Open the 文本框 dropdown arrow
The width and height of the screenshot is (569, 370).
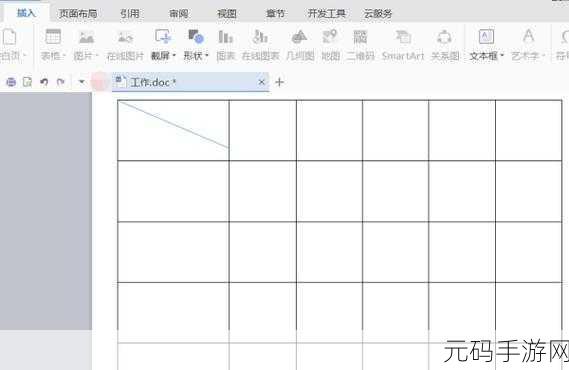[502, 56]
